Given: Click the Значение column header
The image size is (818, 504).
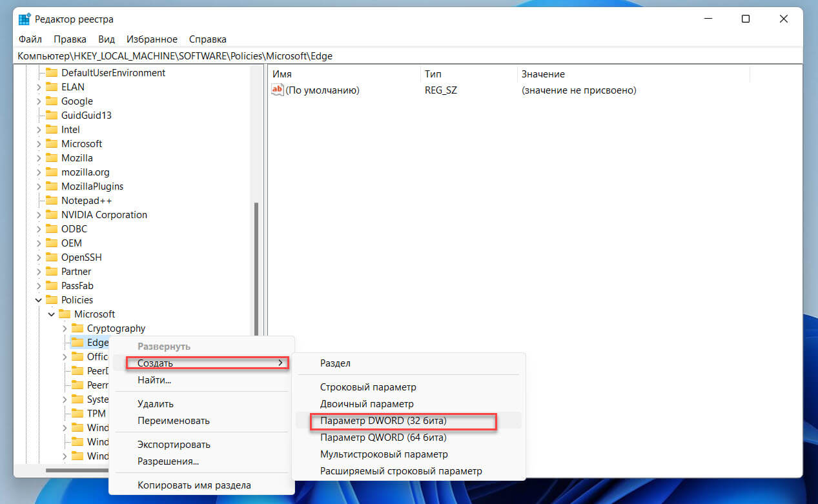Looking at the screenshot, I should [543, 74].
